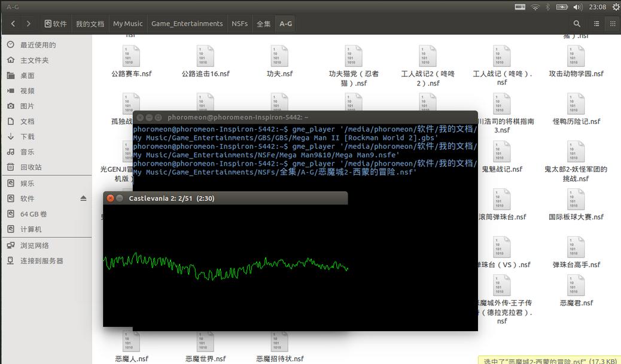Switch to grid view in file manager
This screenshot has width=621, height=364.
612,24
